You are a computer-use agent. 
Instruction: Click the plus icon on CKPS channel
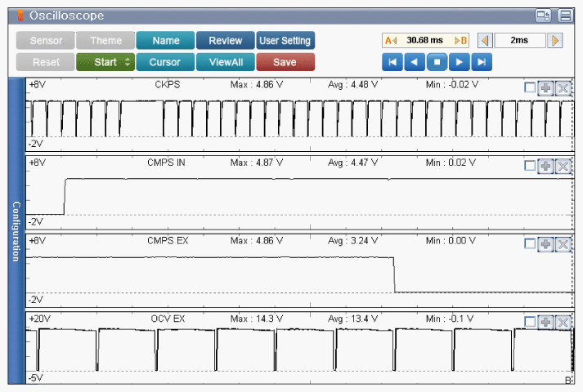(545, 88)
